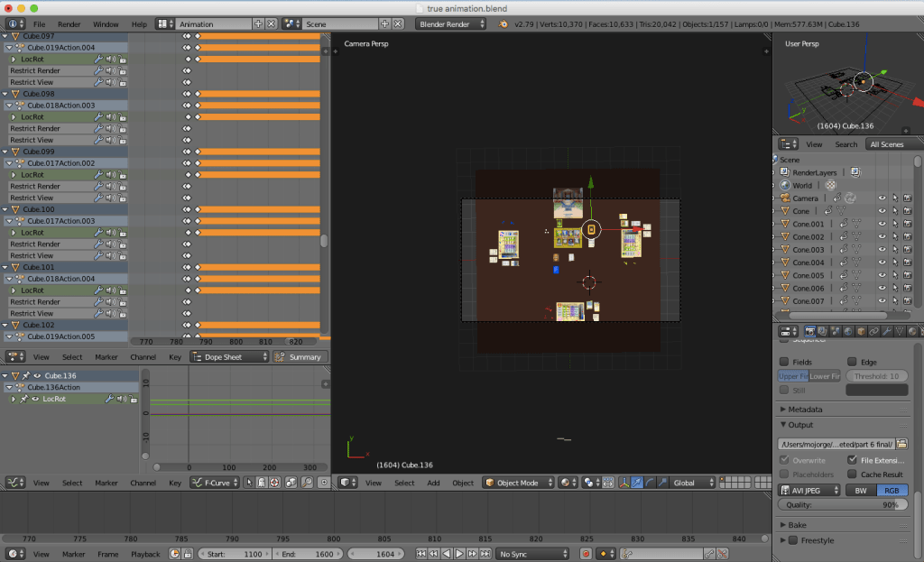Toggle Camera visibility eye in outliner
The image size is (924, 562).
tap(882, 198)
